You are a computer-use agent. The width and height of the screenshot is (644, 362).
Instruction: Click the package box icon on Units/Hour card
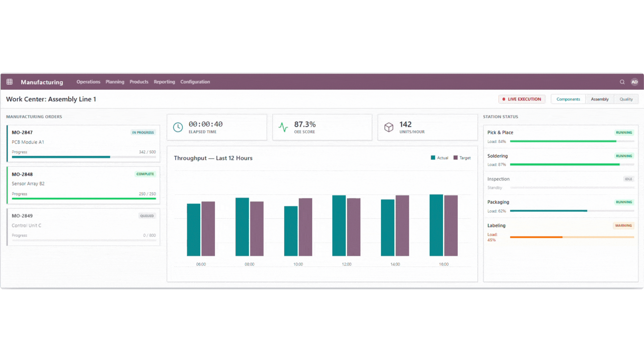pos(389,127)
